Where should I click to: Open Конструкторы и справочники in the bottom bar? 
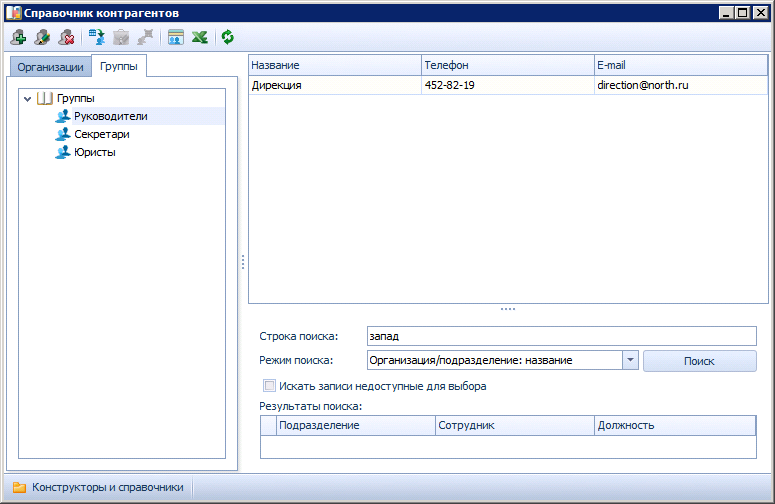point(98,488)
